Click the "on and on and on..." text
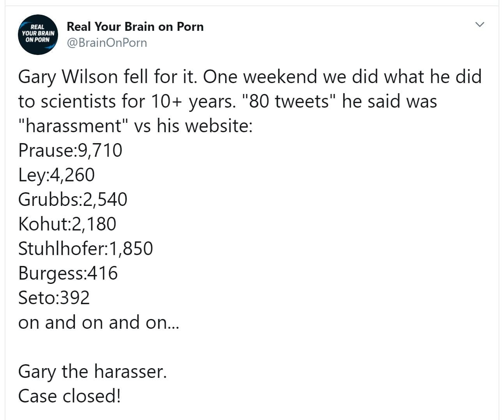 click(x=98, y=323)
